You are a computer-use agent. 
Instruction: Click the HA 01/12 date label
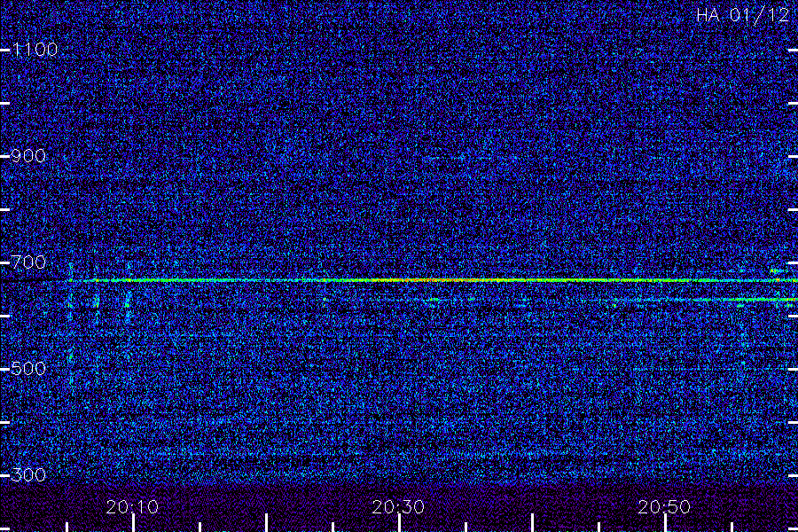pos(742,15)
